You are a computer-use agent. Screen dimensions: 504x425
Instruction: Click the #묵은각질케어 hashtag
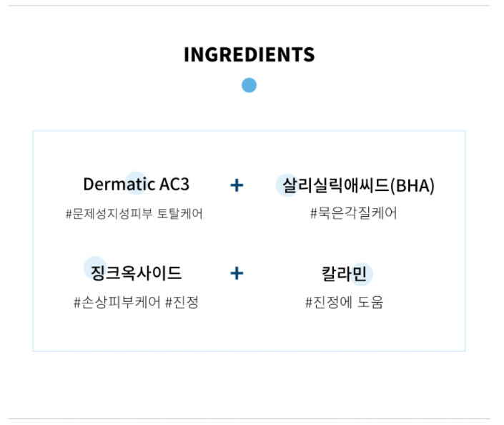pos(354,213)
